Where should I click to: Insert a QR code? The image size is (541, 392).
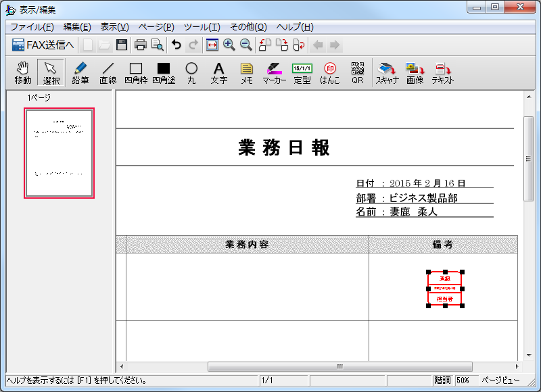click(358, 73)
